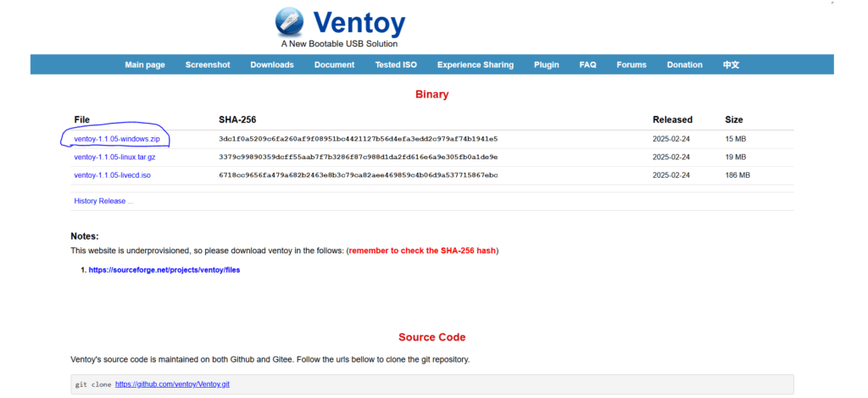
Task: Open the History Release link
Action: 103,202
